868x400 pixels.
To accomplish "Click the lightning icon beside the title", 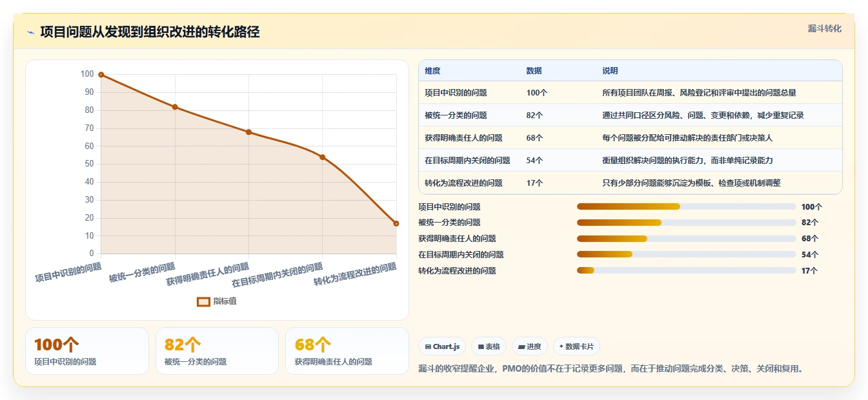I will tap(31, 32).
